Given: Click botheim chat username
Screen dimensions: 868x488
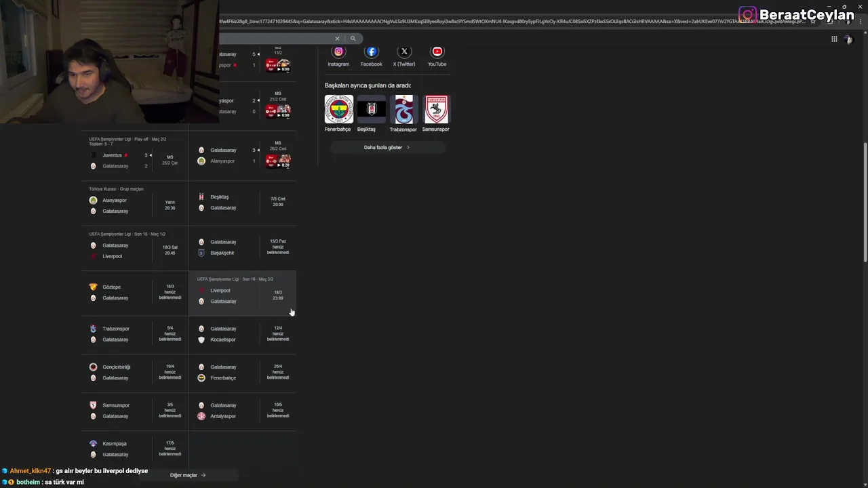Looking at the screenshot, I should coord(28,482).
